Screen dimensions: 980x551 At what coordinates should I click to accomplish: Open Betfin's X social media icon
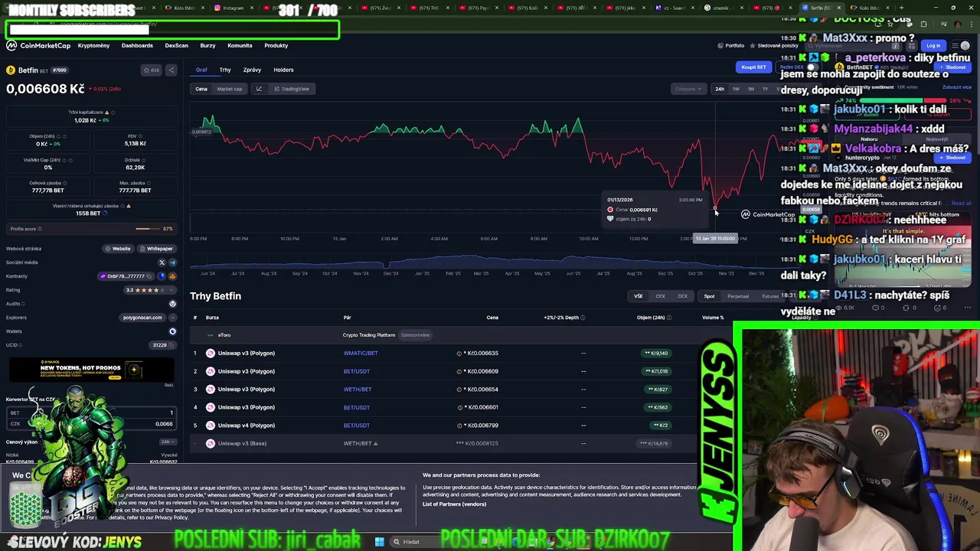(x=162, y=262)
